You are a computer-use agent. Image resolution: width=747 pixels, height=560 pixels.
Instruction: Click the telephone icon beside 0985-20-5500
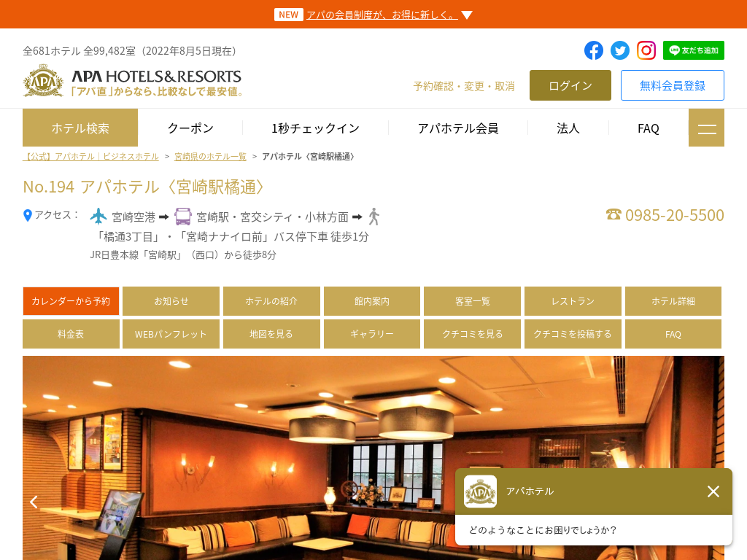pos(614,215)
